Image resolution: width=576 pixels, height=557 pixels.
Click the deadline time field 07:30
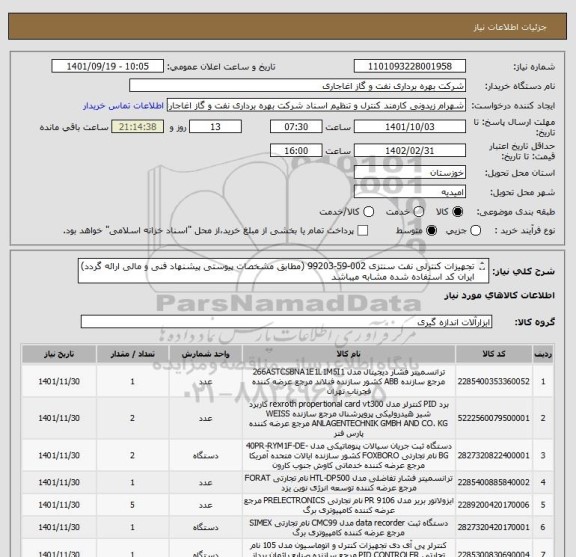pyautogui.click(x=296, y=127)
